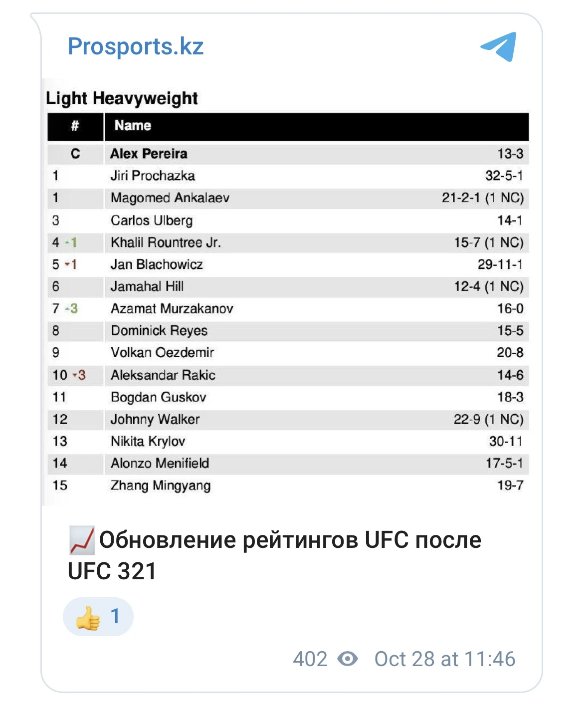Select the Magomed Ankalaev row

[288, 198]
